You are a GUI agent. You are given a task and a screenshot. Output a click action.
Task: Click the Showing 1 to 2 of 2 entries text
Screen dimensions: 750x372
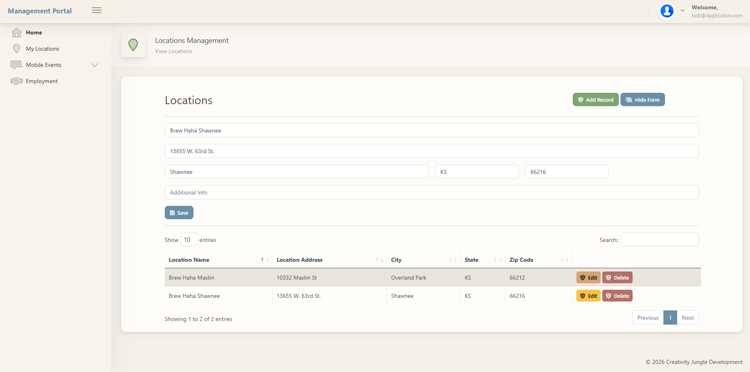click(x=199, y=319)
